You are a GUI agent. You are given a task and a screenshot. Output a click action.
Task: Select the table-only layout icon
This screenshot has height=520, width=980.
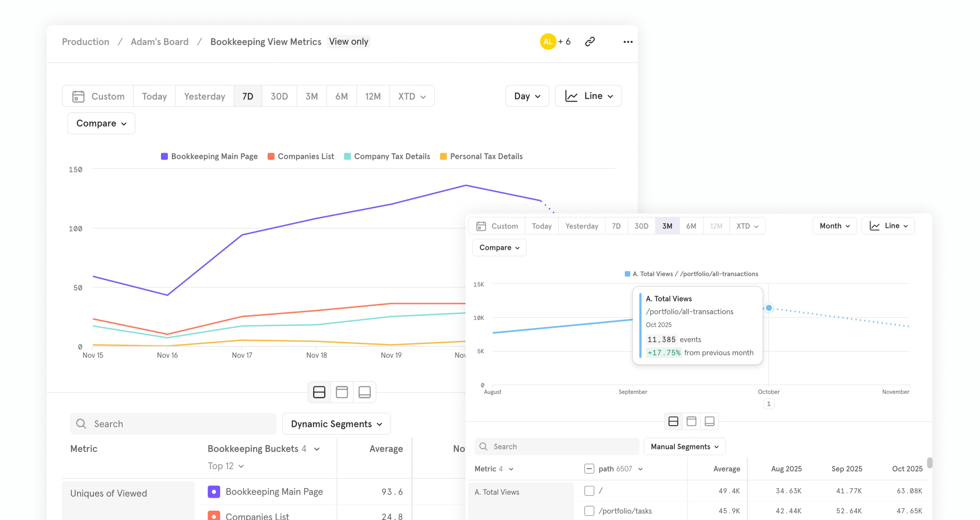(x=364, y=392)
